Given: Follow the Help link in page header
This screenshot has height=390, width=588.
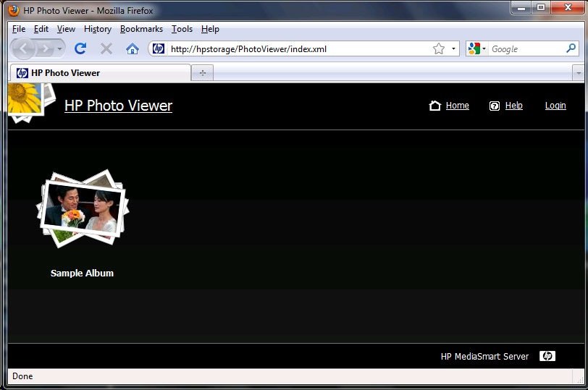Looking at the screenshot, I should pyautogui.click(x=513, y=106).
